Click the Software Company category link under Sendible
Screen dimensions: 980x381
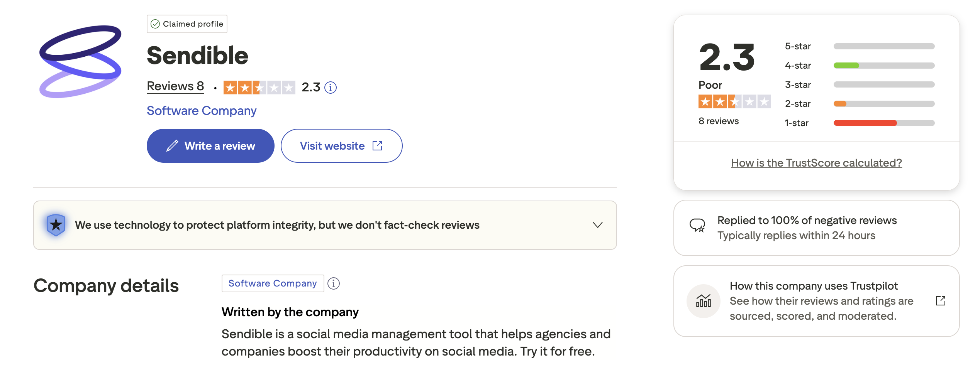(x=201, y=111)
